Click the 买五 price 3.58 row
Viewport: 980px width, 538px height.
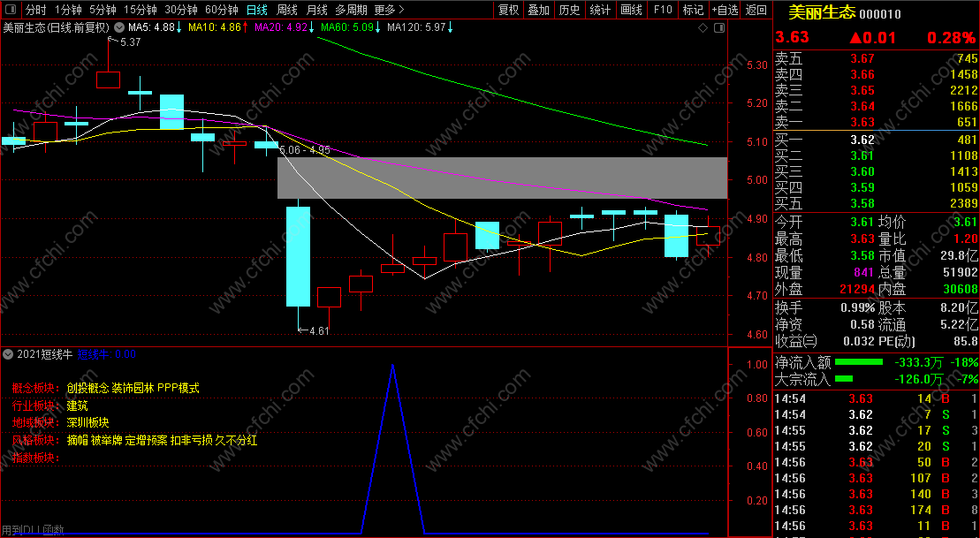tap(877, 203)
